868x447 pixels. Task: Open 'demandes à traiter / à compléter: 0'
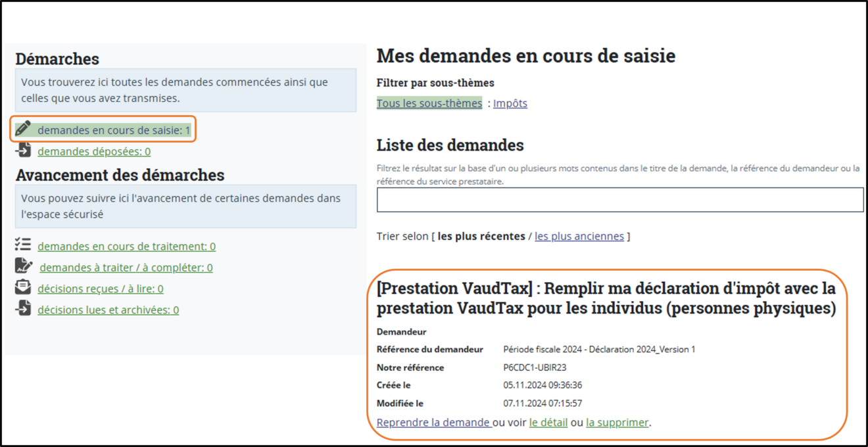pyautogui.click(x=126, y=268)
